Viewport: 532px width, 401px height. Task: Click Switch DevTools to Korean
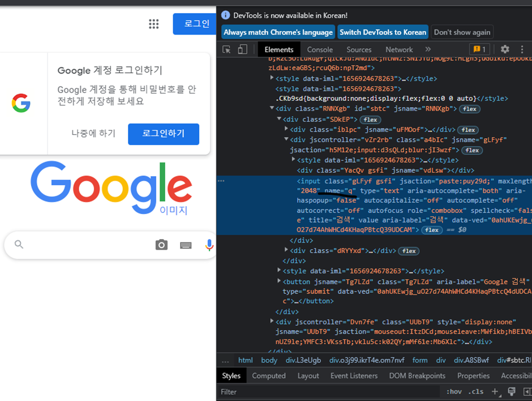pos(383,32)
